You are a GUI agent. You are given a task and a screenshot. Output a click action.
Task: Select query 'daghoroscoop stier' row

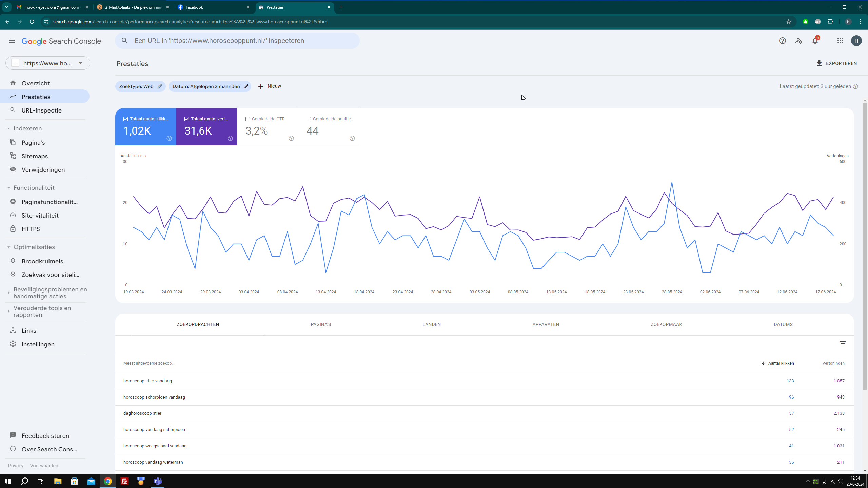[x=484, y=413]
